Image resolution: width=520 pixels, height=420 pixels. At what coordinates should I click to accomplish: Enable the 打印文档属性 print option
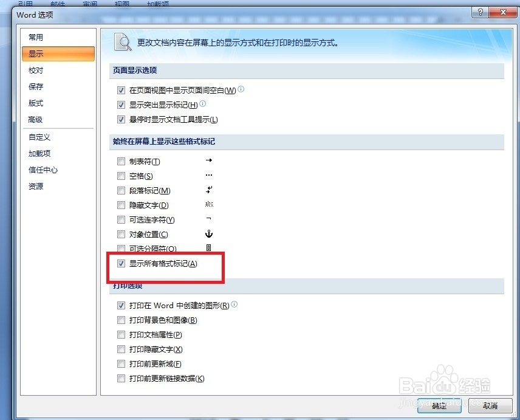[x=121, y=334]
